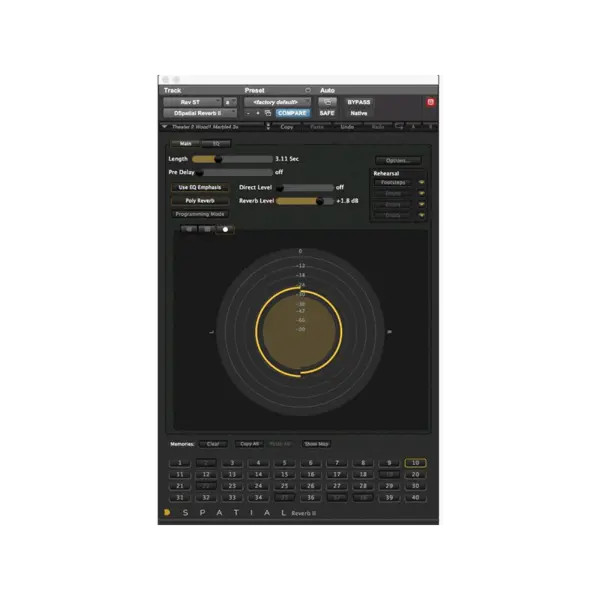This screenshot has width=600, height=600.
Task: Click Copy All memories
Action: click(x=249, y=444)
